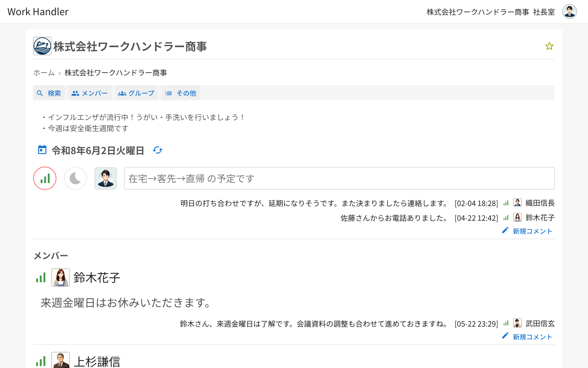Viewport: 588px width, 368px height.
Task: Click 鈴木花子's small avatar in comment row
Action: (x=517, y=218)
